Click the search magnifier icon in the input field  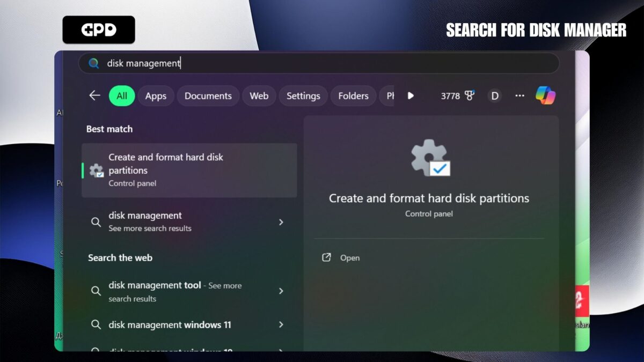click(x=93, y=63)
